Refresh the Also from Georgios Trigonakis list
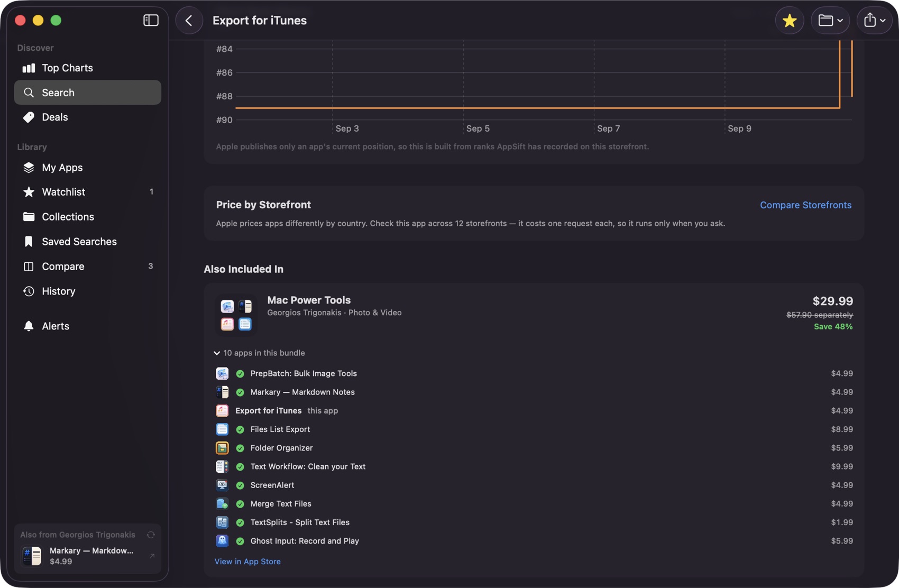899x588 pixels. pyautogui.click(x=151, y=535)
